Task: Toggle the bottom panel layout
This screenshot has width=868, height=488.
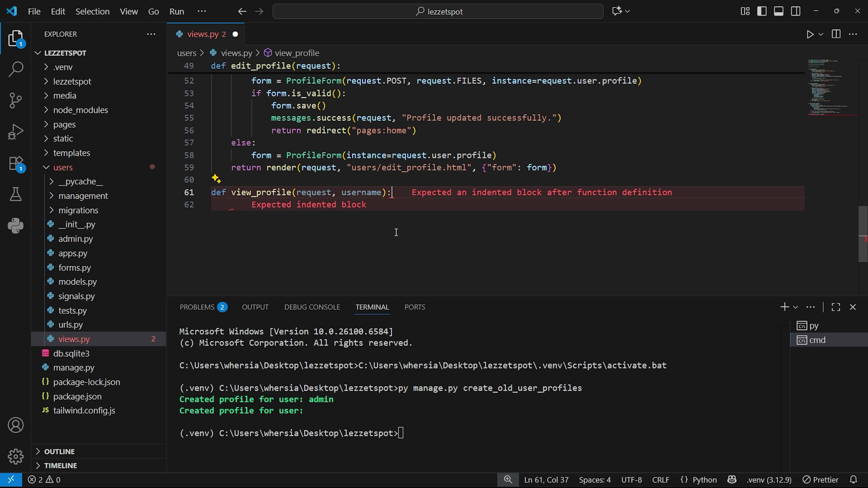Action: point(779,11)
